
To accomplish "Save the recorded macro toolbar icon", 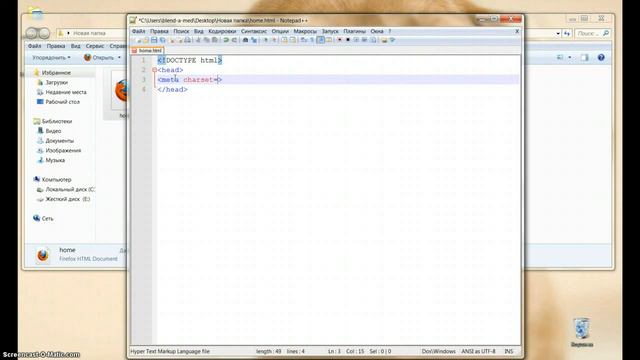I will pos(373,40).
